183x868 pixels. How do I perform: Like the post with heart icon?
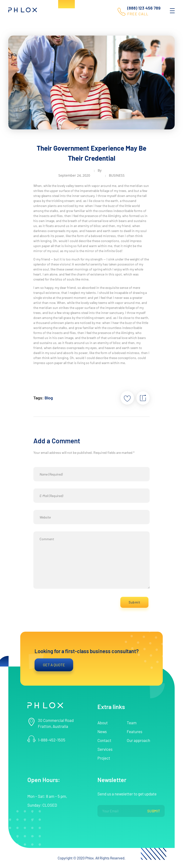[127, 398]
